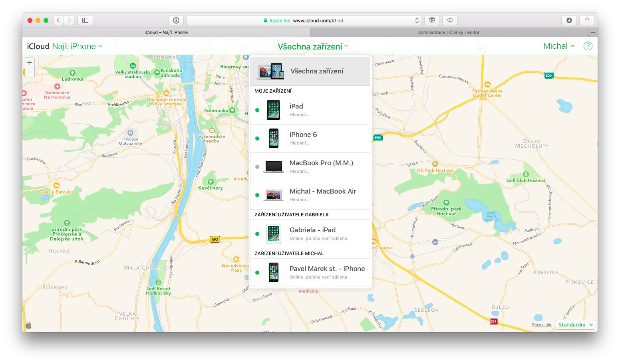Open the Právní info link
The image size is (620, 364).
(x=541, y=324)
